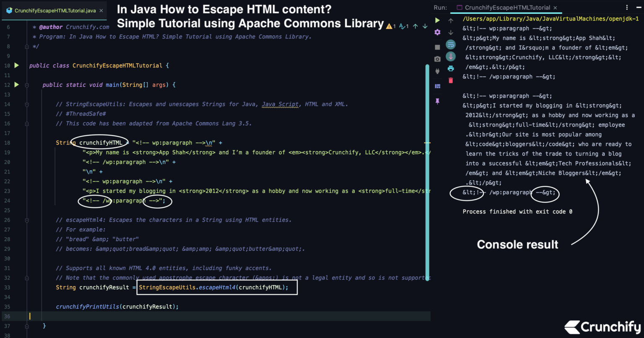Screen dimensions: 644x338
Task: Open console layout settings icon
Action: 437,86
